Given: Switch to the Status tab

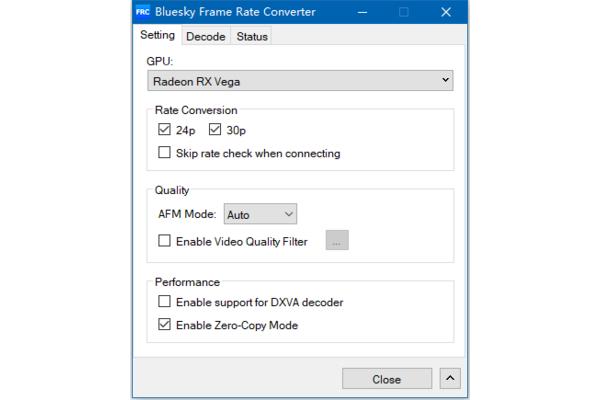Looking at the screenshot, I should [x=252, y=36].
